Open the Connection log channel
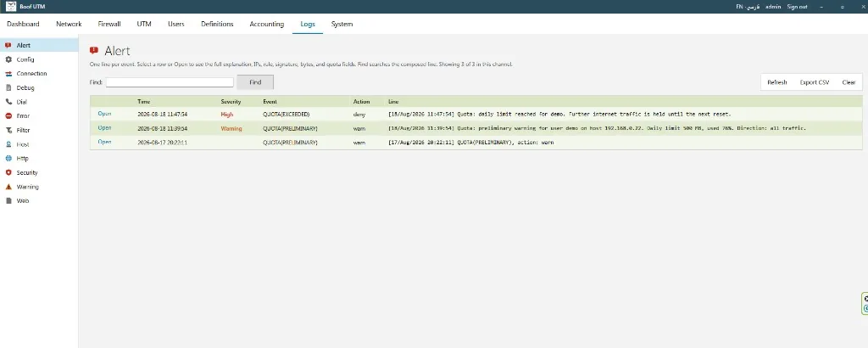This screenshot has width=868, height=348. click(x=39, y=74)
